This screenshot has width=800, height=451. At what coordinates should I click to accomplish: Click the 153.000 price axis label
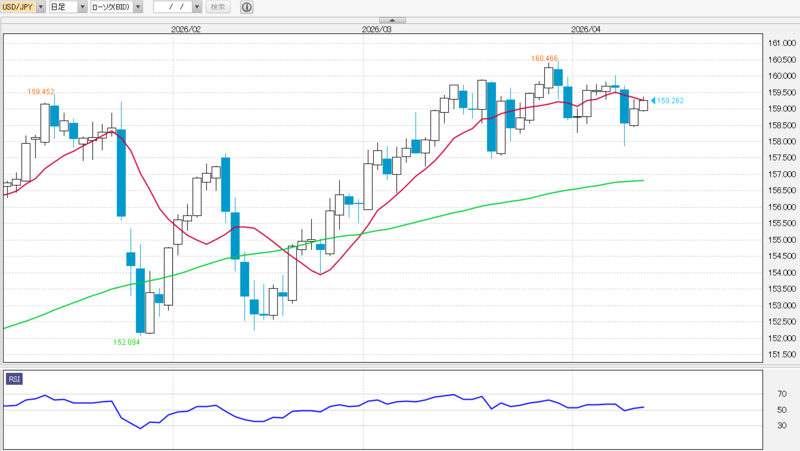point(782,306)
